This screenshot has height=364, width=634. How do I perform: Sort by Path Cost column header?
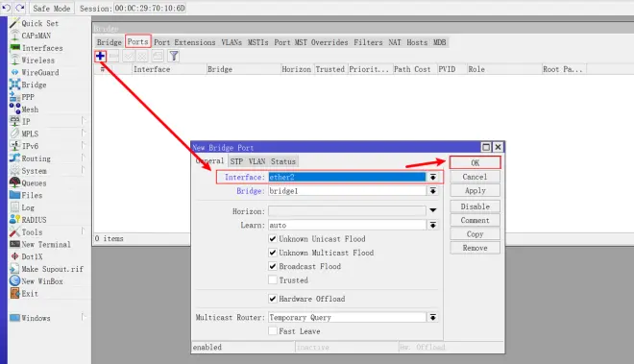414,69
